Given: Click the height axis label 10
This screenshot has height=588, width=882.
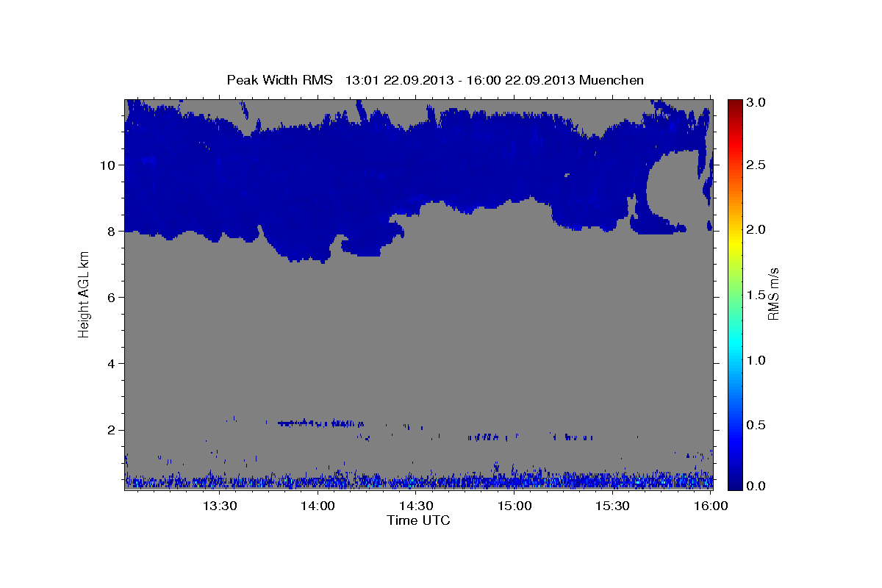Looking at the screenshot, I should pos(109,165).
